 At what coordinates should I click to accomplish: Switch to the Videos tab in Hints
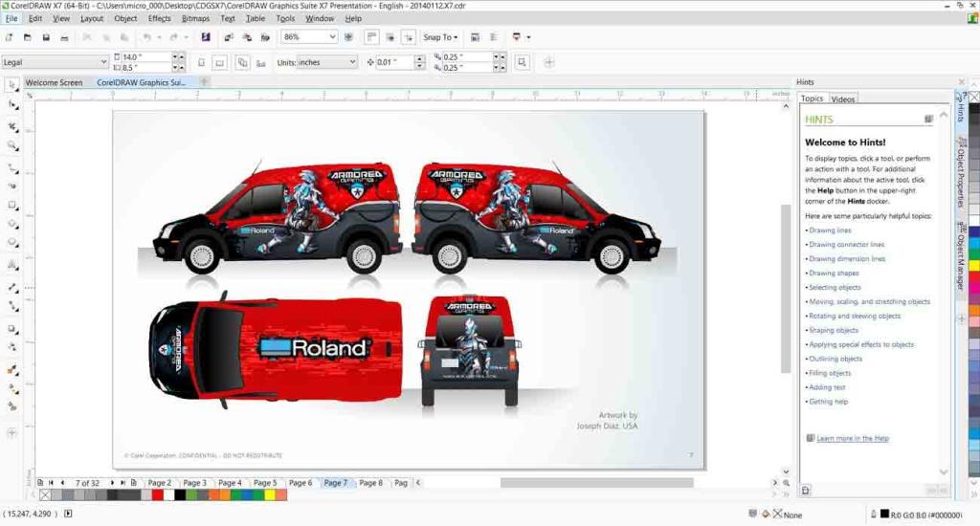tap(842, 99)
